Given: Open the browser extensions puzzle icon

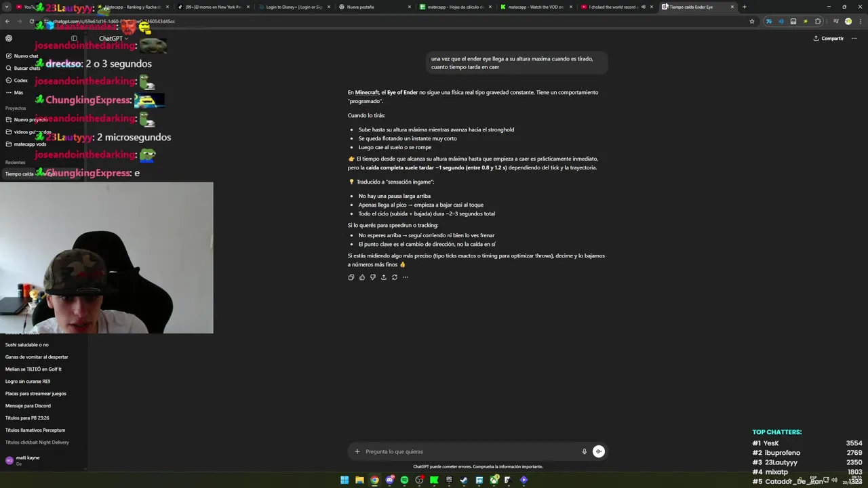Looking at the screenshot, I should 818,22.
